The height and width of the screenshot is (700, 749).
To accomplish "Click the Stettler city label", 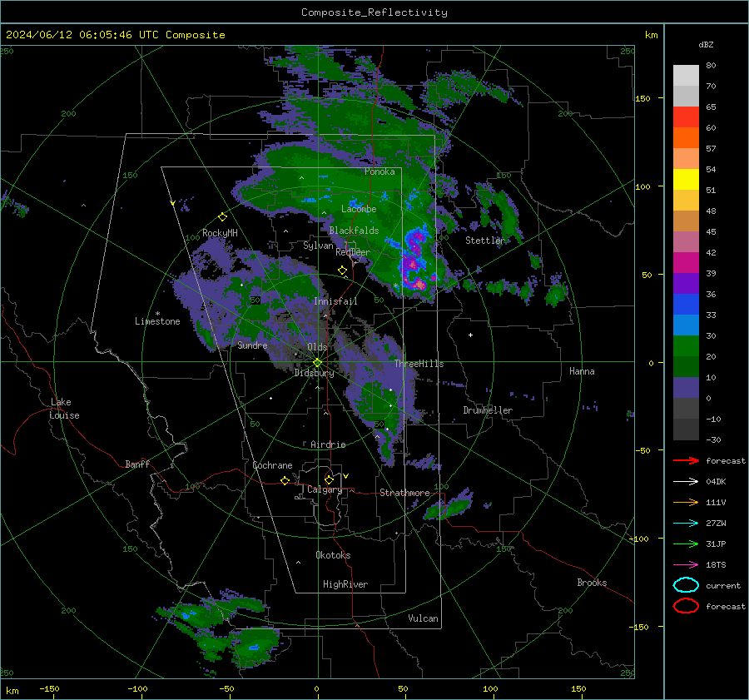I will pos(485,241).
